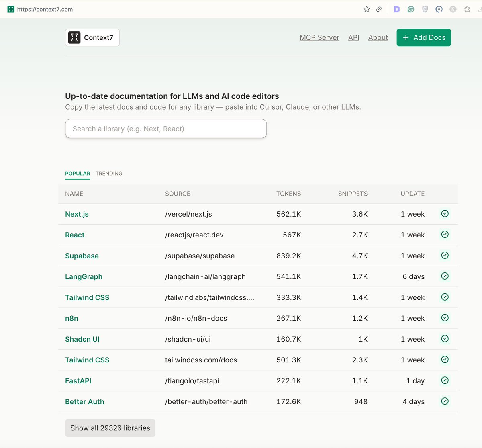This screenshot has width=482, height=448.
Task: Open the LangGraph library link
Action: 84,277
